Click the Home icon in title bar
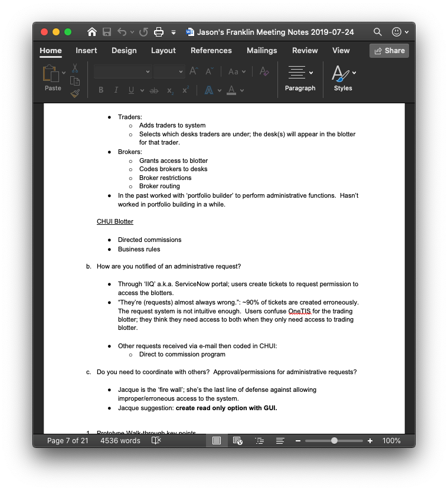Viewport: 448px width, 491px height. (x=92, y=32)
